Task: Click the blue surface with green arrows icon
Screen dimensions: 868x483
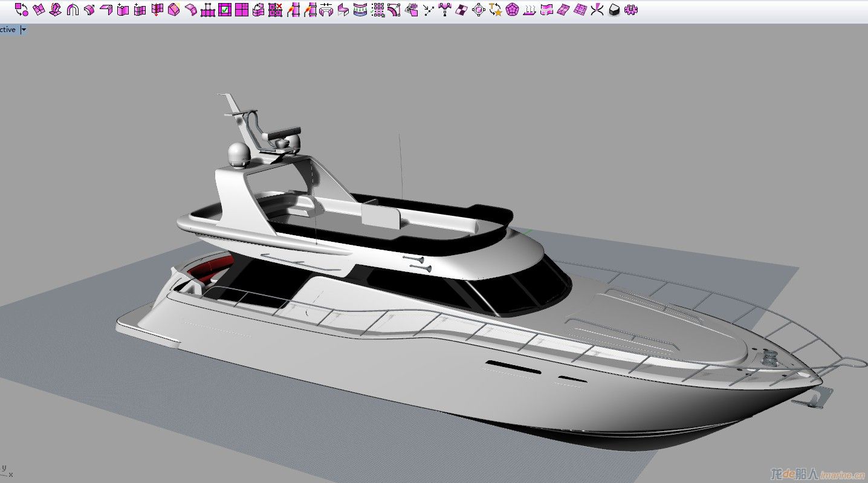Action: [360, 10]
